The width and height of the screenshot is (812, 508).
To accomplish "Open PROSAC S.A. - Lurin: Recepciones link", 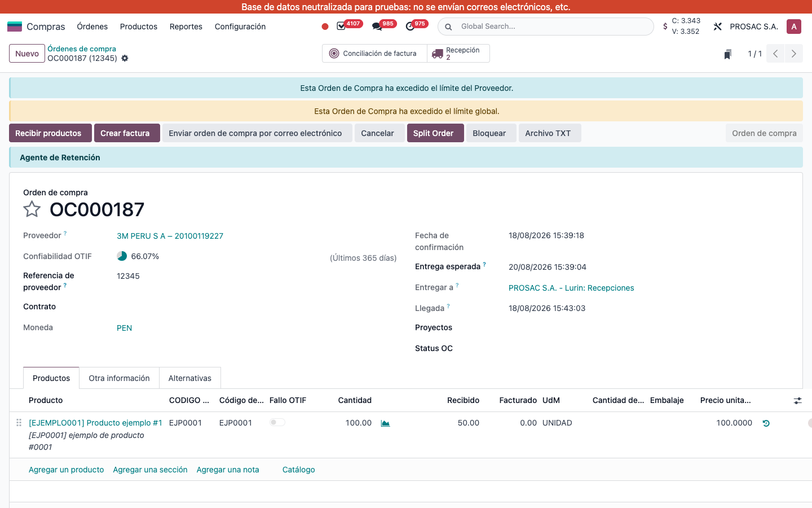I will pos(571,288).
